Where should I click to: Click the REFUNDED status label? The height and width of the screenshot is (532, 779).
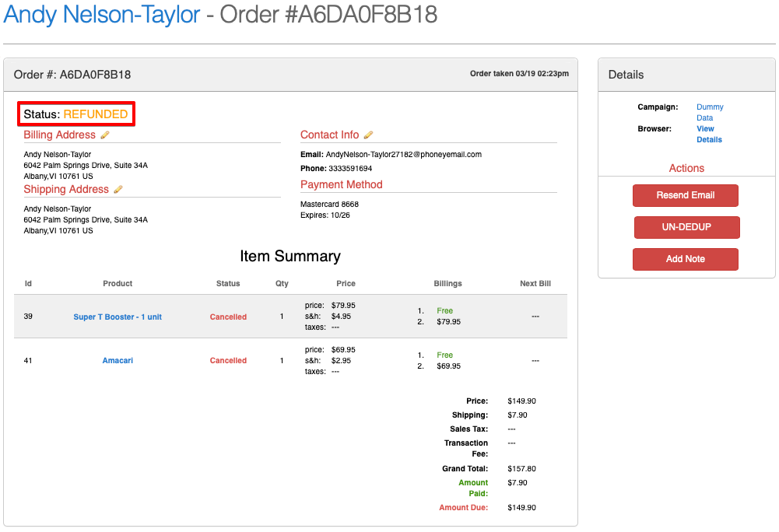click(96, 114)
